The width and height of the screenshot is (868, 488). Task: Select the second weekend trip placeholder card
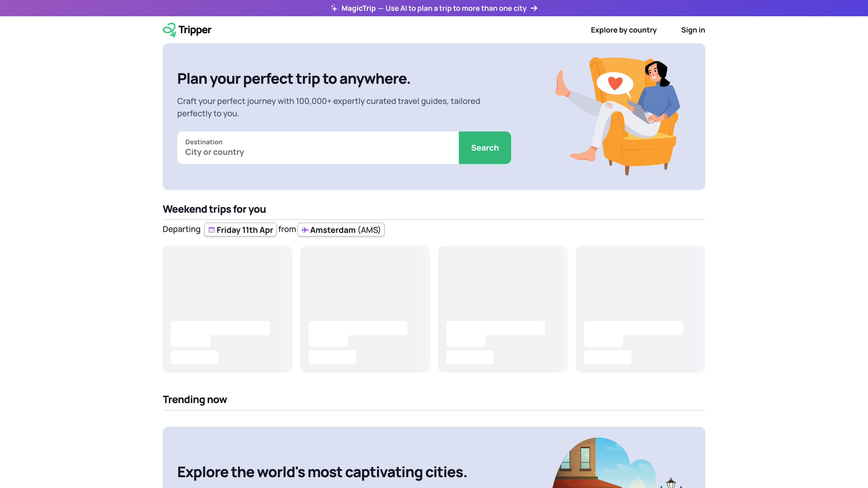[x=365, y=309]
